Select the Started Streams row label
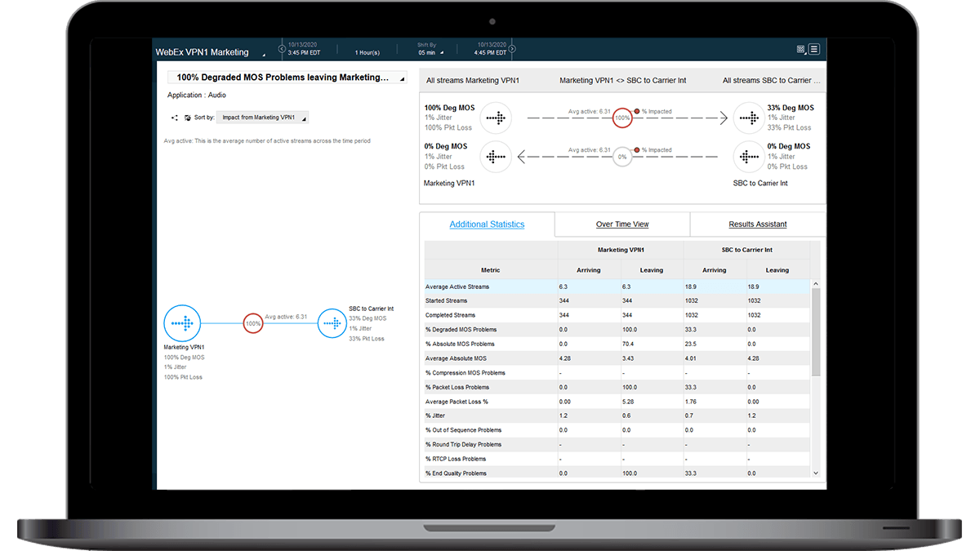 pos(447,301)
